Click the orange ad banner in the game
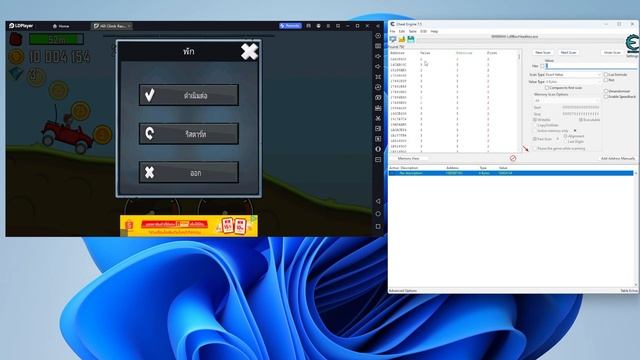640x360 pixels. [189, 225]
